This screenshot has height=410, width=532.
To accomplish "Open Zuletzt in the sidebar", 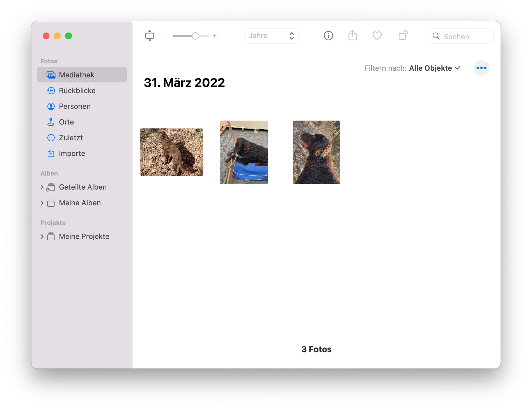I will [x=82, y=137].
